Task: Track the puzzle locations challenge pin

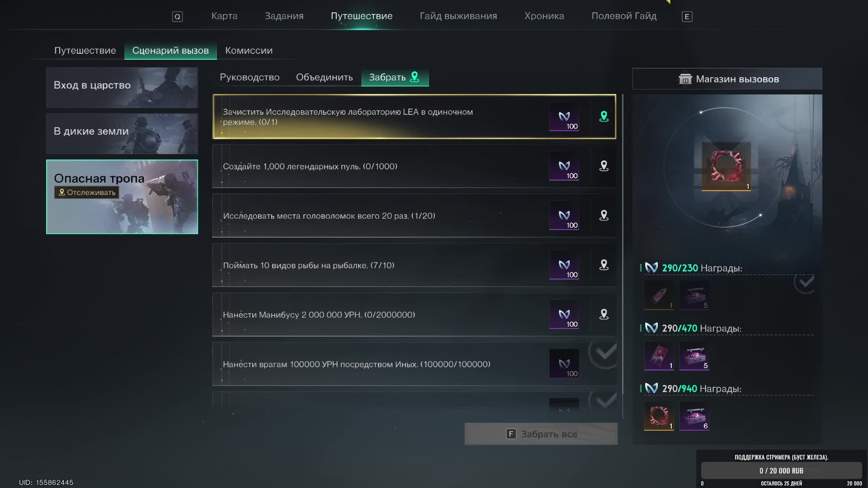Action: pos(604,216)
